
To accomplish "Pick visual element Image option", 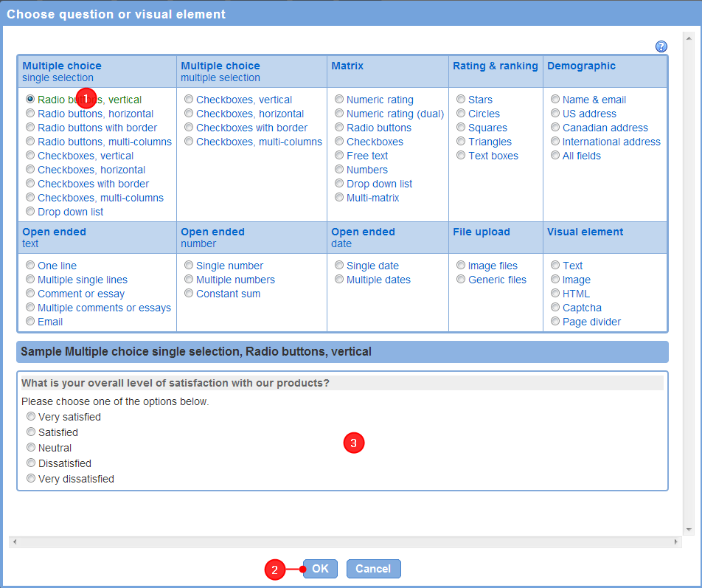I will coord(555,279).
